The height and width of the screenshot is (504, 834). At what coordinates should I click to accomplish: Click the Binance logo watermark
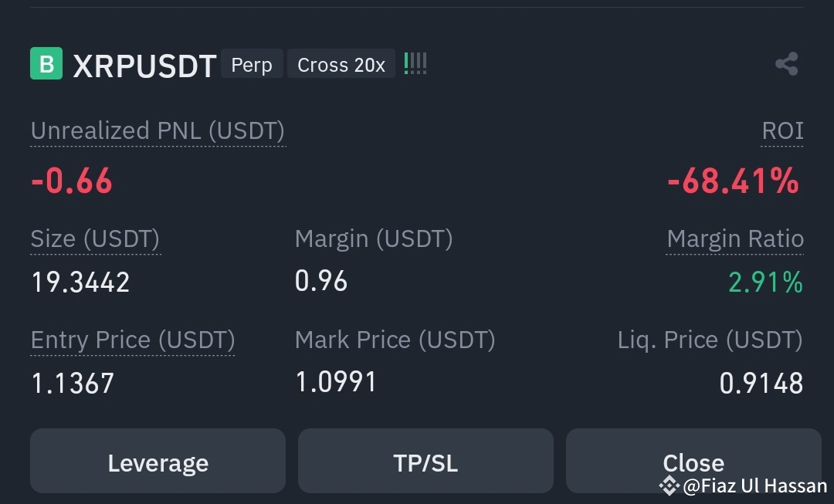tap(669, 485)
